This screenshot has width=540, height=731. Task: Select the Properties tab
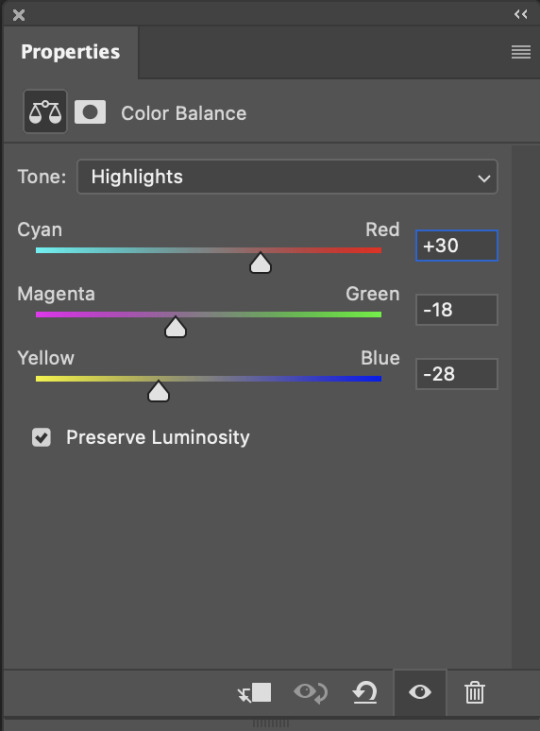pos(70,52)
